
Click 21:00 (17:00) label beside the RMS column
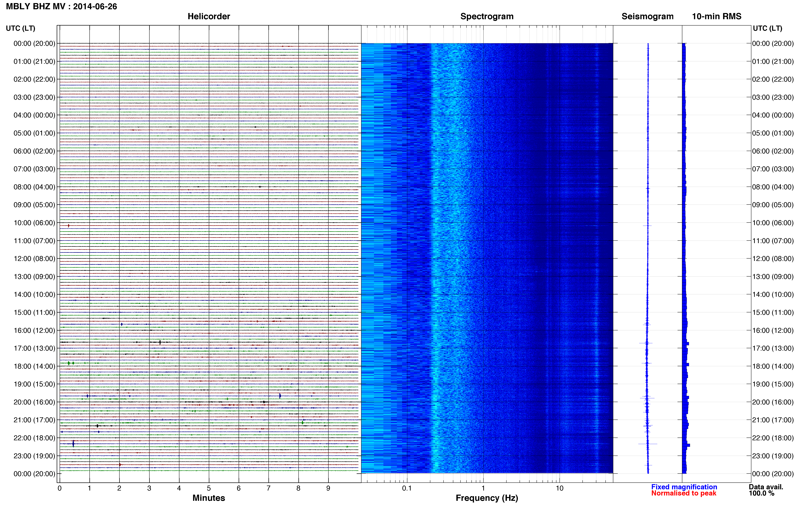pos(773,420)
